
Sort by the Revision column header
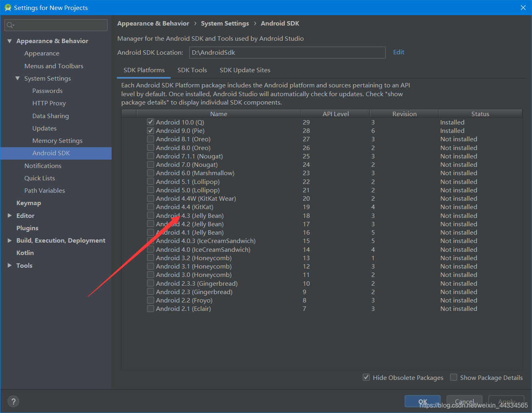pos(404,114)
